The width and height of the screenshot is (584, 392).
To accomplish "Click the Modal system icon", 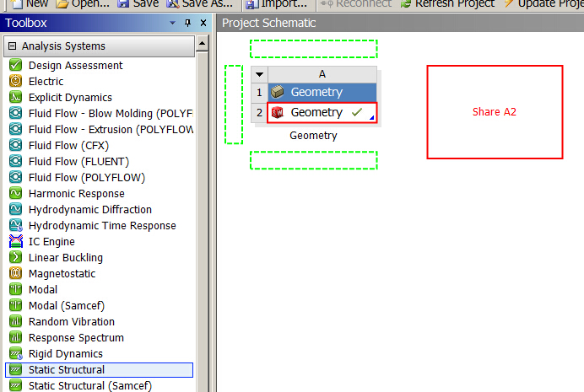I will coord(15,289).
